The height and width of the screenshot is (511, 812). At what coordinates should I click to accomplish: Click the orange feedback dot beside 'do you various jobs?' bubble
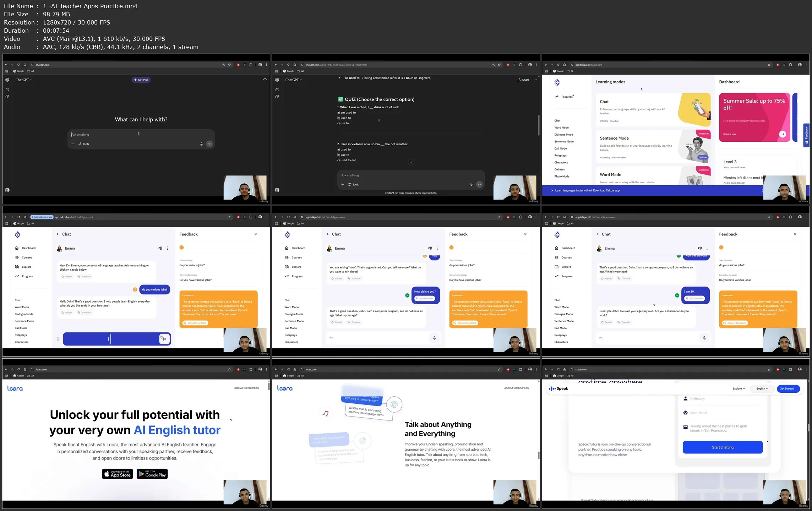(135, 289)
